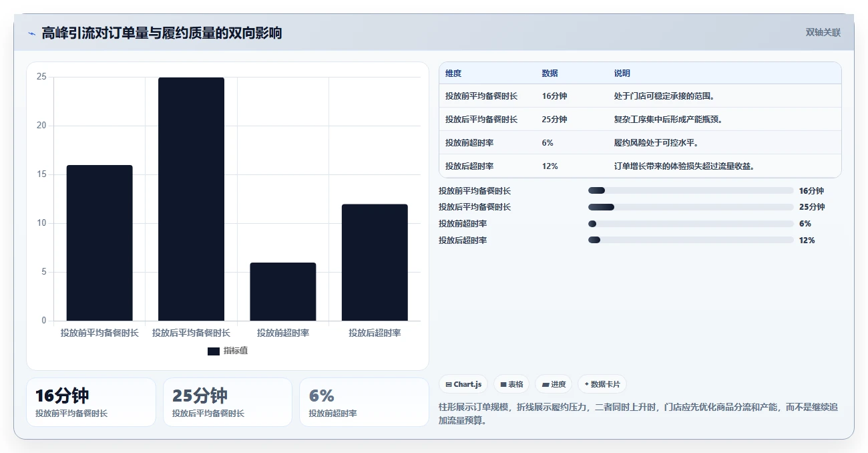Click table cell 投放后超时率
The image size is (868, 453).
(469, 166)
